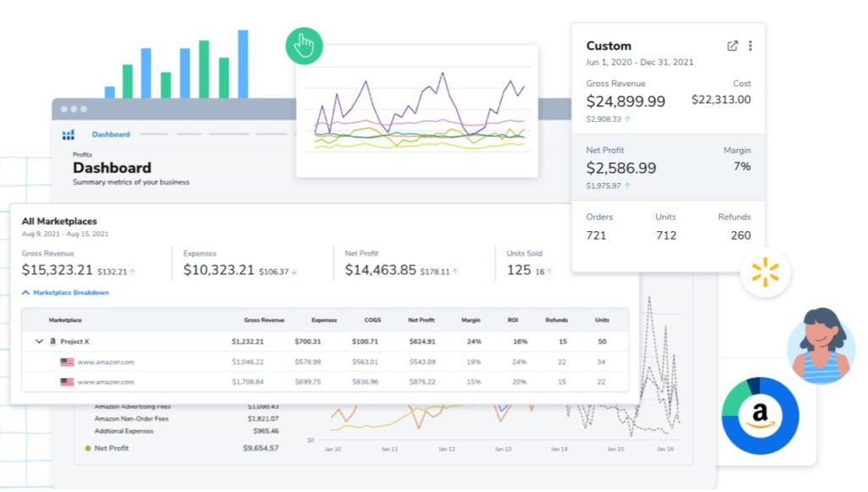Click the 721 Orders value
868x492 pixels.
pyautogui.click(x=596, y=235)
